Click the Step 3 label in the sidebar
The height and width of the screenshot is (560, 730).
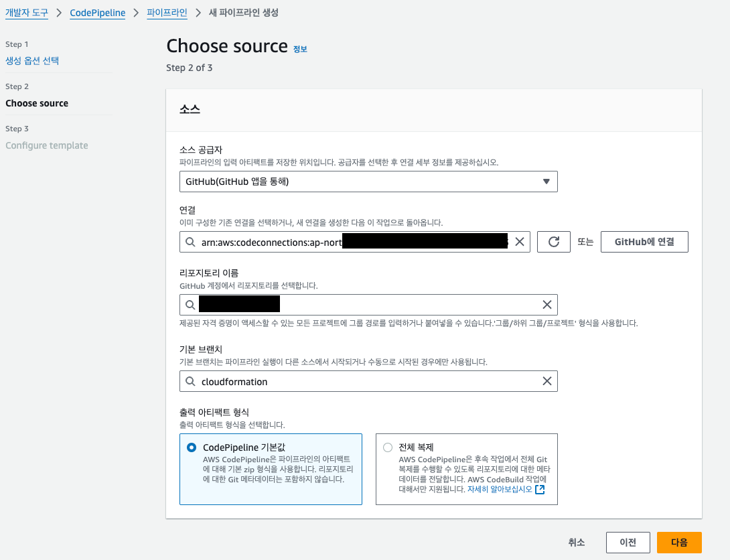click(17, 129)
